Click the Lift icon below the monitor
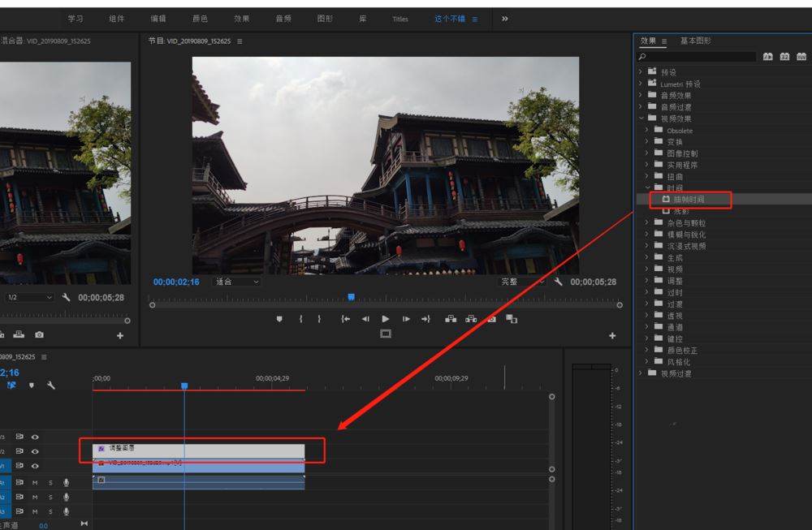This screenshot has height=530, width=812. click(x=451, y=319)
